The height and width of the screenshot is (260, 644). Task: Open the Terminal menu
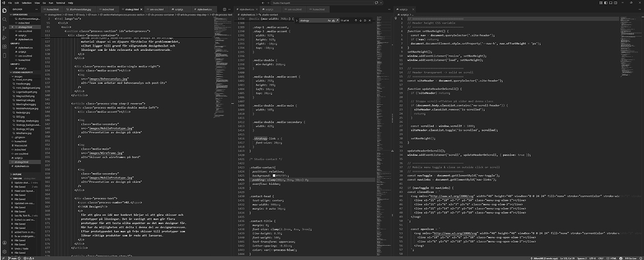pos(60,2)
